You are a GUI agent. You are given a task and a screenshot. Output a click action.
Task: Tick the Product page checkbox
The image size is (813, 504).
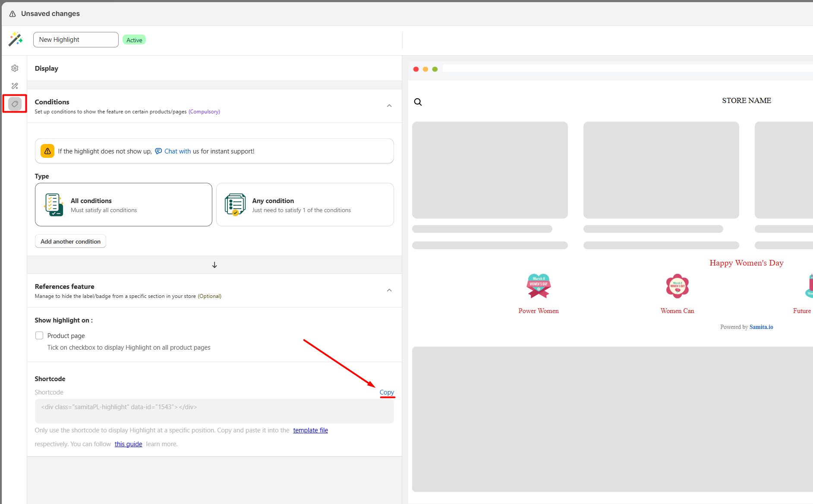pyautogui.click(x=39, y=335)
